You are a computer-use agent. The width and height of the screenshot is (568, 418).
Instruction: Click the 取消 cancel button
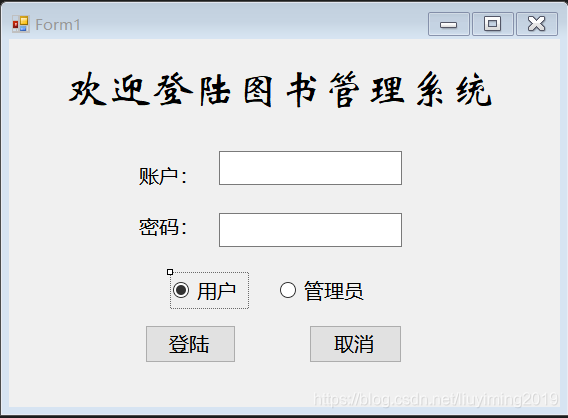355,344
